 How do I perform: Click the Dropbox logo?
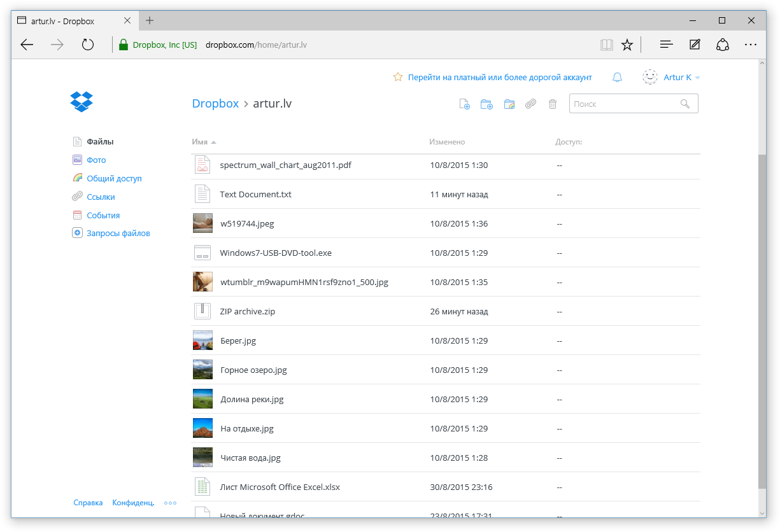pos(82,102)
